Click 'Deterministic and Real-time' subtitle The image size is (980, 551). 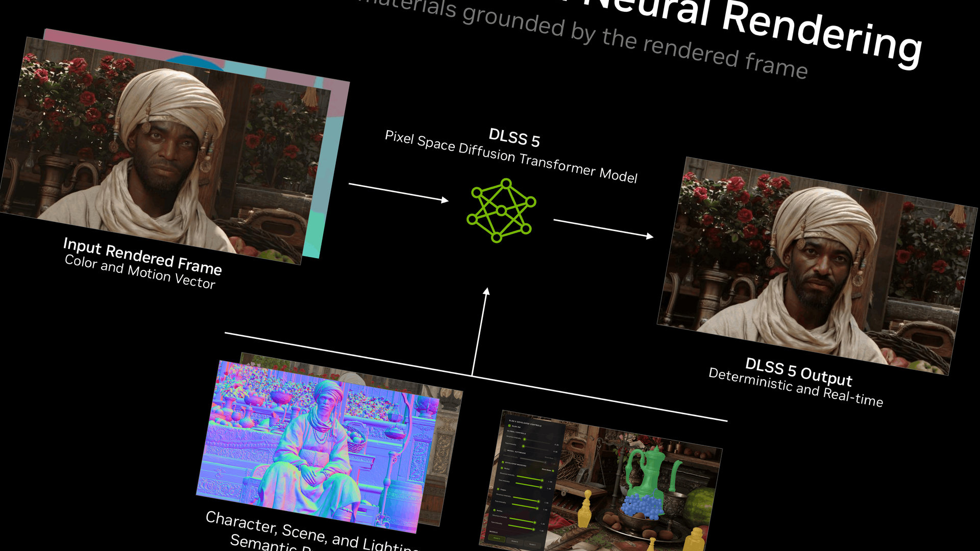(x=796, y=387)
